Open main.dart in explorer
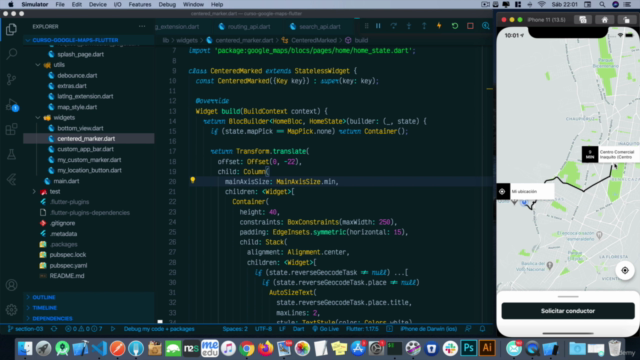This screenshot has height=360, width=640. [66, 181]
